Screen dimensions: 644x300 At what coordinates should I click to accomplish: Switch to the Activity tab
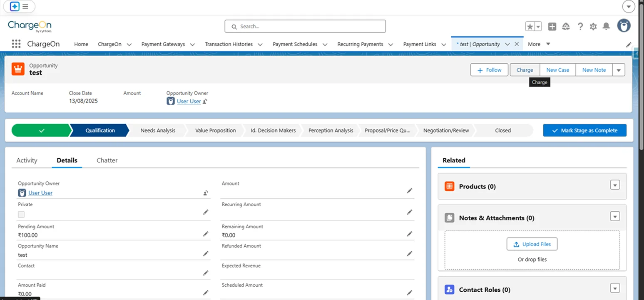(x=27, y=160)
